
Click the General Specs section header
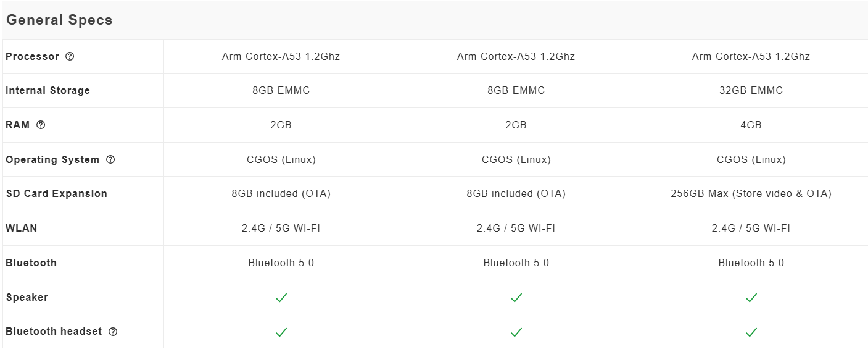pyautogui.click(x=59, y=20)
